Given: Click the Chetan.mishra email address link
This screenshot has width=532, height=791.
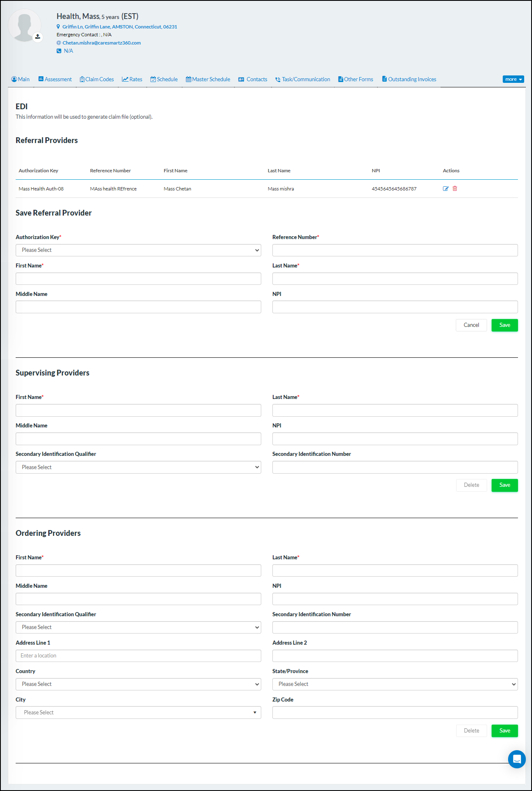Looking at the screenshot, I should click(101, 43).
